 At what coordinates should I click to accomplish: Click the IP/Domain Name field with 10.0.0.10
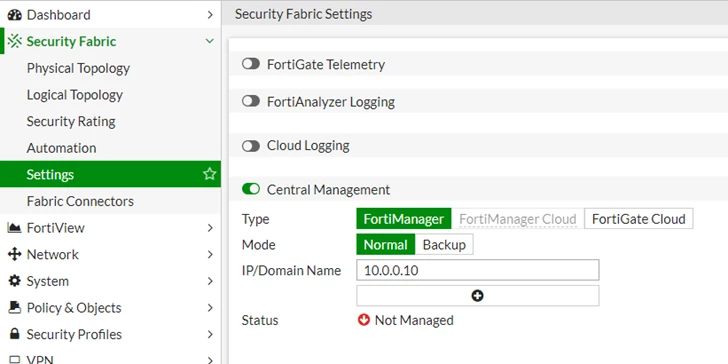pyautogui.click(x=478, y=270)
